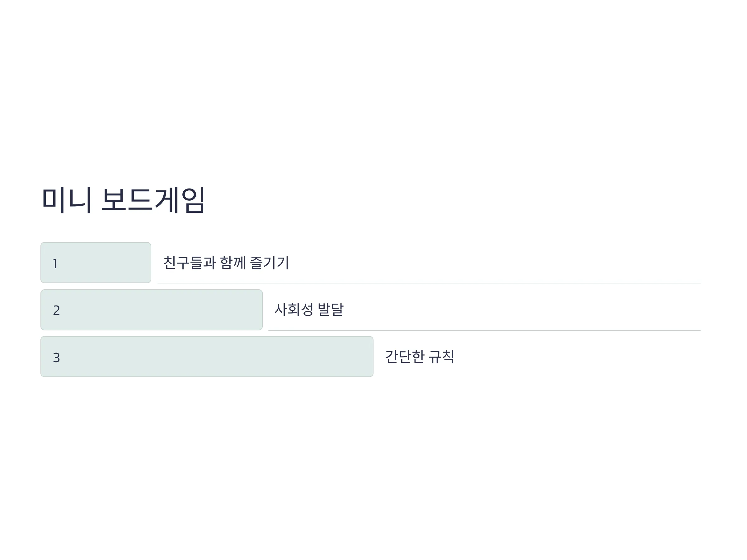Click the number 2 label

tap(56, 310)
